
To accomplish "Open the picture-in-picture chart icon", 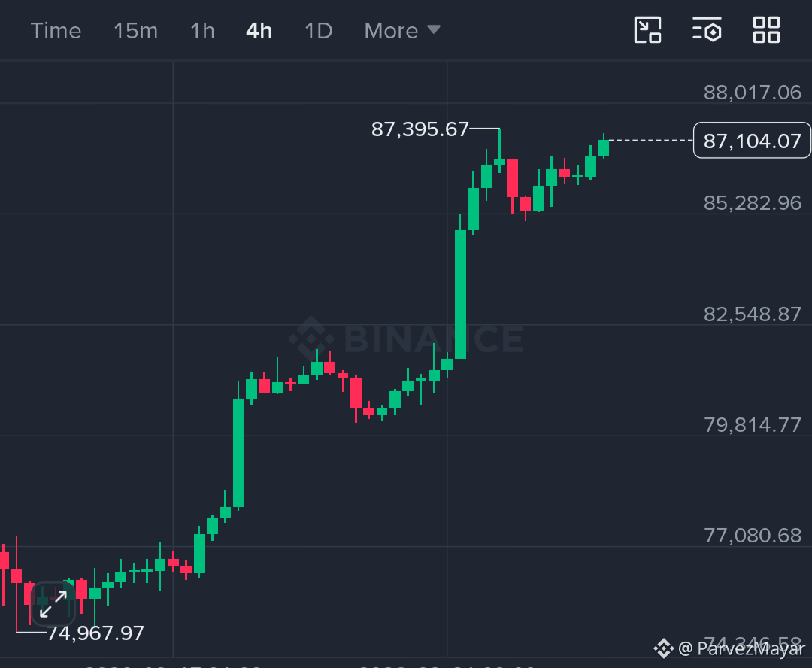I will [x=647, y=30].
